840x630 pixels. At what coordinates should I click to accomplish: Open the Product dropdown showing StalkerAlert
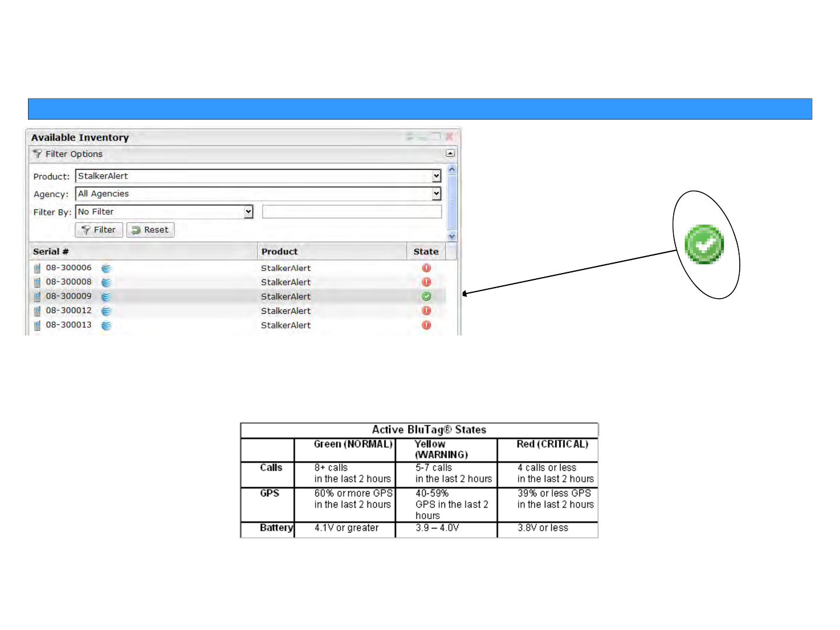pyautogui.click(x=258, y=176)
